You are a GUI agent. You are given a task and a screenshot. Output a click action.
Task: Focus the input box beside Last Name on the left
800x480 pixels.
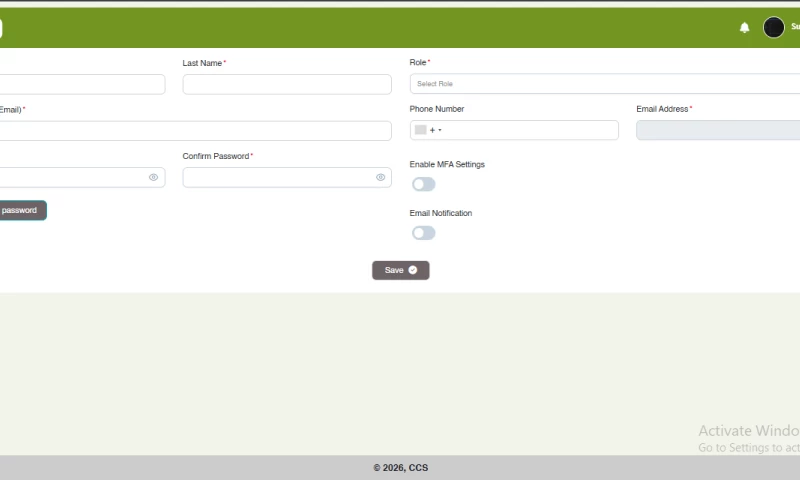[82, 84]
